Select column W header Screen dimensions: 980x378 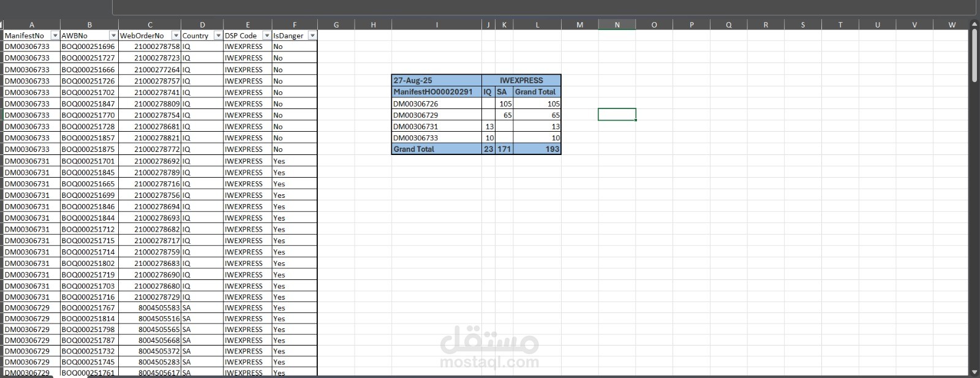point(952,25)
